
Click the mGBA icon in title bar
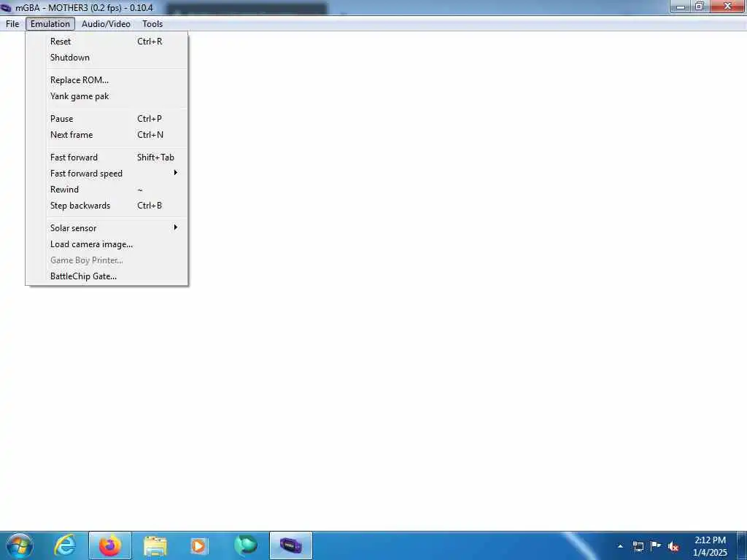point(6,7)
